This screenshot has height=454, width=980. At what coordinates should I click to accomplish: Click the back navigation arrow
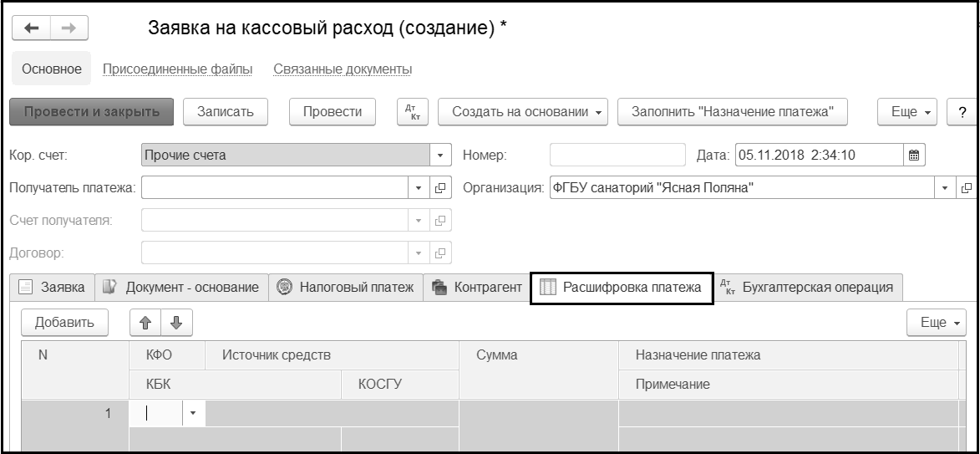pyautogui.click(x=32, y=28)
